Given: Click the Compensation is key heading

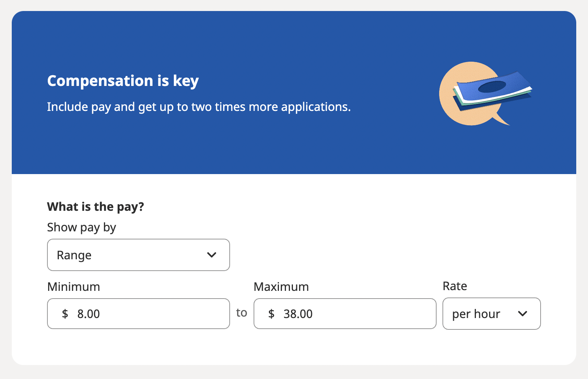Looking at the screenshot, I should [x=123, y=81].
